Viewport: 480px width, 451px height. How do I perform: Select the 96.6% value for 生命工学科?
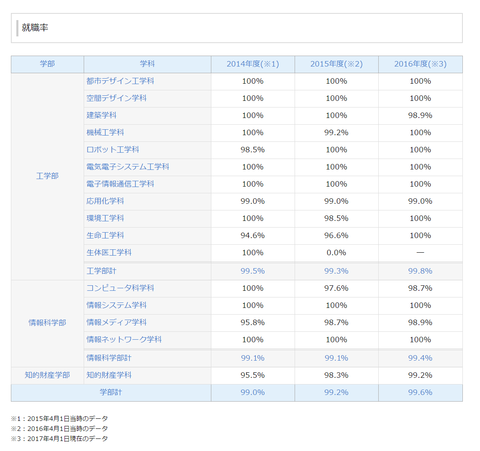336,236
